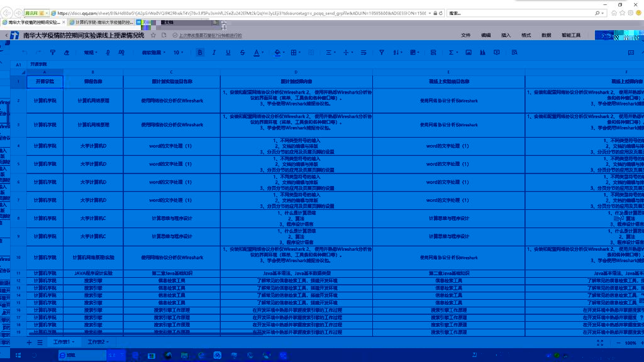Open the font size dropdown showing 10

178,53
